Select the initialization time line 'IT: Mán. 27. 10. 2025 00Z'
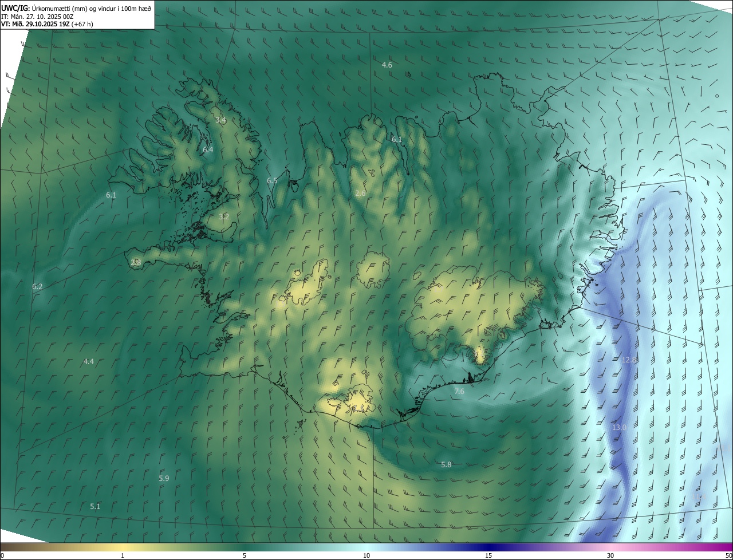Viewport: 733px width, 560px height. coord(37,17)
